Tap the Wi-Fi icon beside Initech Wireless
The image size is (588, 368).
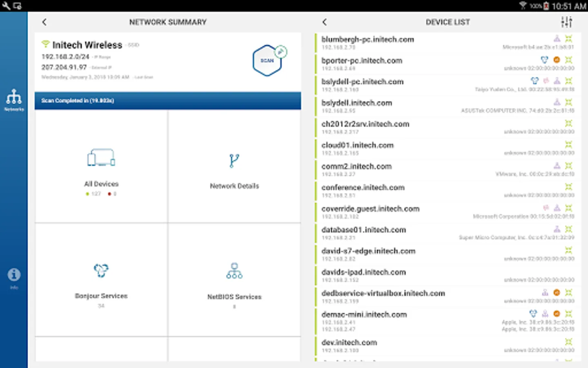[45, 43]
